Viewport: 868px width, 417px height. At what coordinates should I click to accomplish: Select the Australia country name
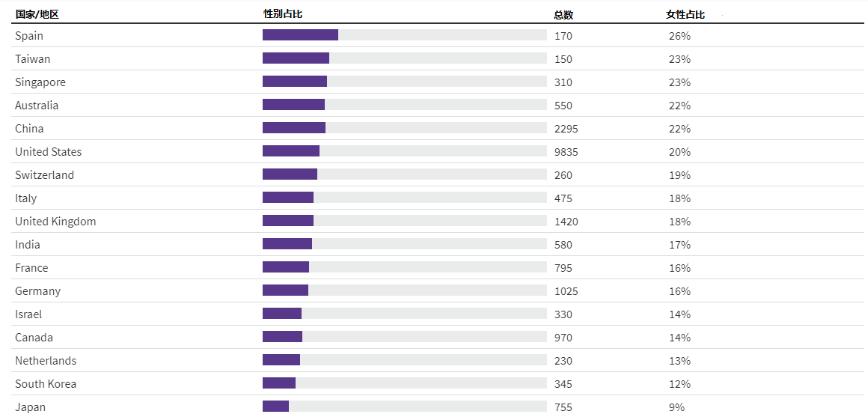[x=37, y=106]
